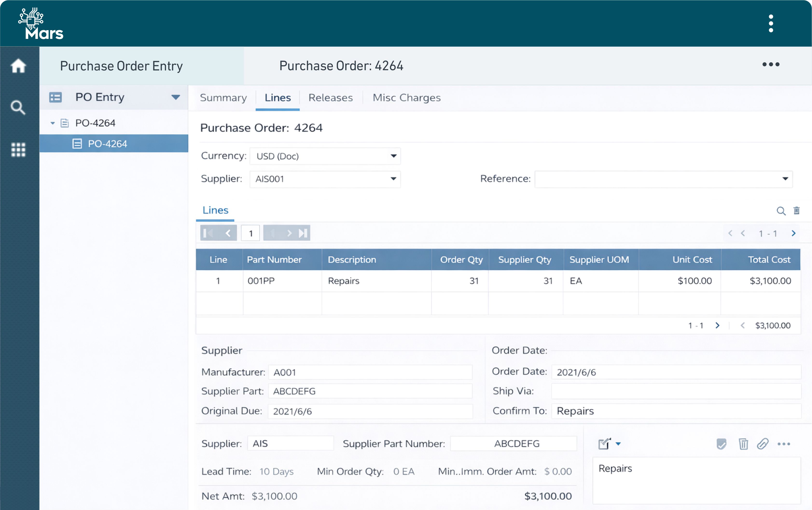Click the trash icon in the notes toolbar
This screenshot has width=812, height=510.
click(x=743, y=444)
